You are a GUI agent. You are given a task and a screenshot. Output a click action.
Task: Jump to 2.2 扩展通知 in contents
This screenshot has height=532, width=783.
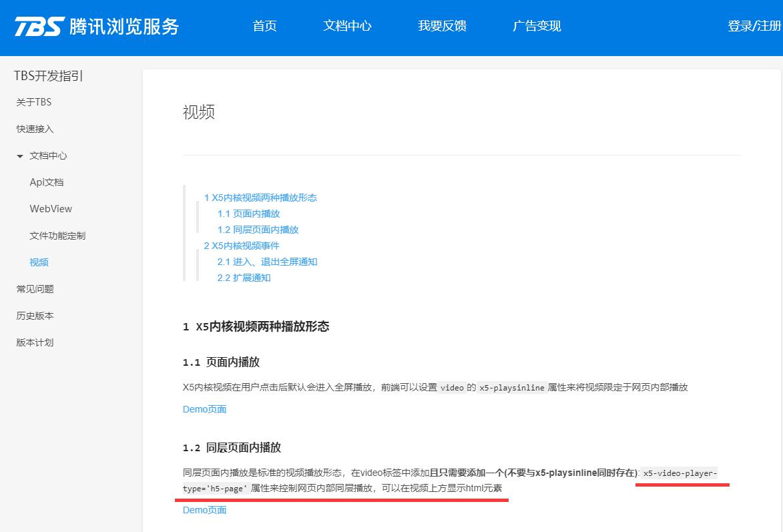coord(244,278)
